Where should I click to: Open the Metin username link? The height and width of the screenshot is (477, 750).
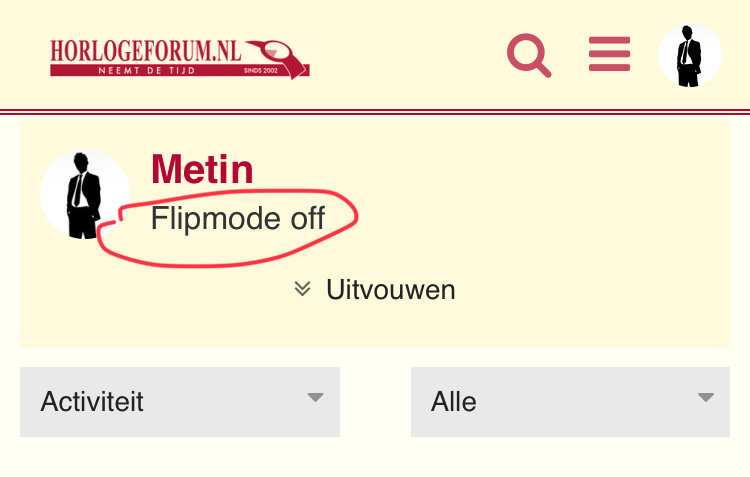[x=202, y=169]
